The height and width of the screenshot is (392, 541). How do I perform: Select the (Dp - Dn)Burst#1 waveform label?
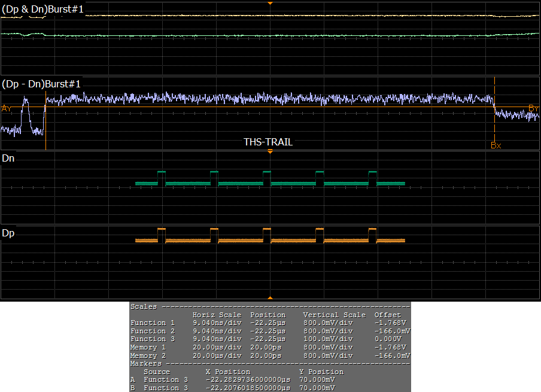(x=41, y=84)
